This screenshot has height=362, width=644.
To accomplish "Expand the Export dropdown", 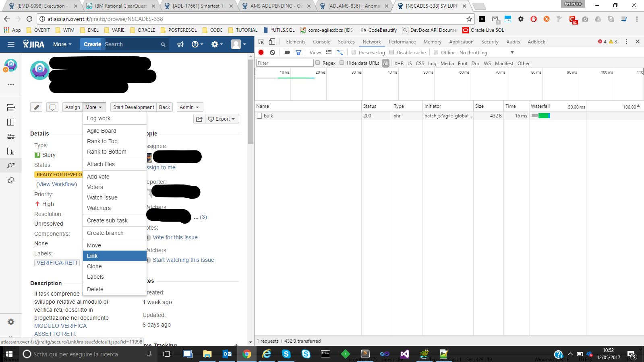I will tap(222, 119).
